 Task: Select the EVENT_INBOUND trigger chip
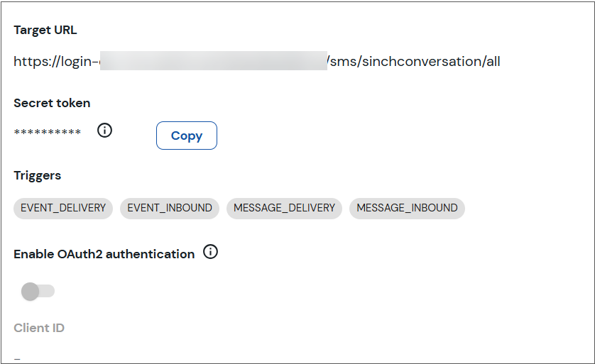pyautogui.click(x=169, y=208)
